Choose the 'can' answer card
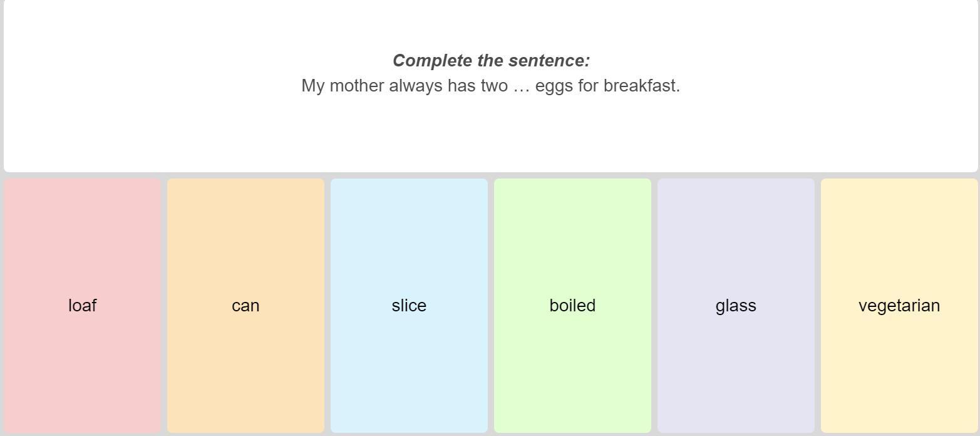The width and height of the screenshot is (980, 436). (245, 306)
